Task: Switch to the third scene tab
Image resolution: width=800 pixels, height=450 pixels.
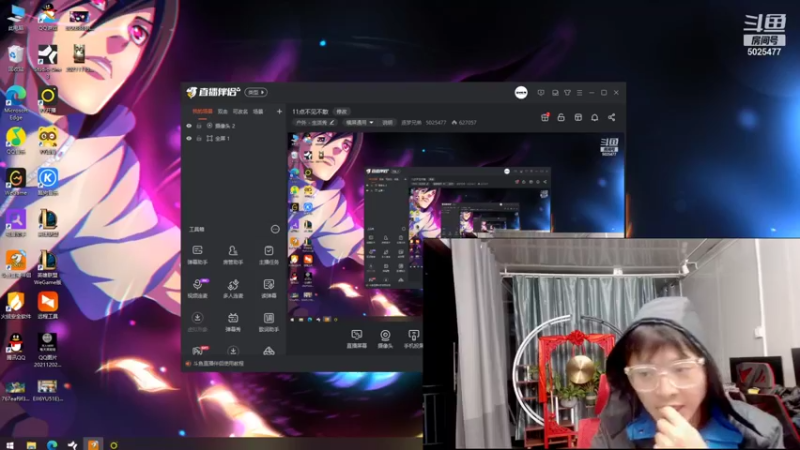Action: [240, 111]
